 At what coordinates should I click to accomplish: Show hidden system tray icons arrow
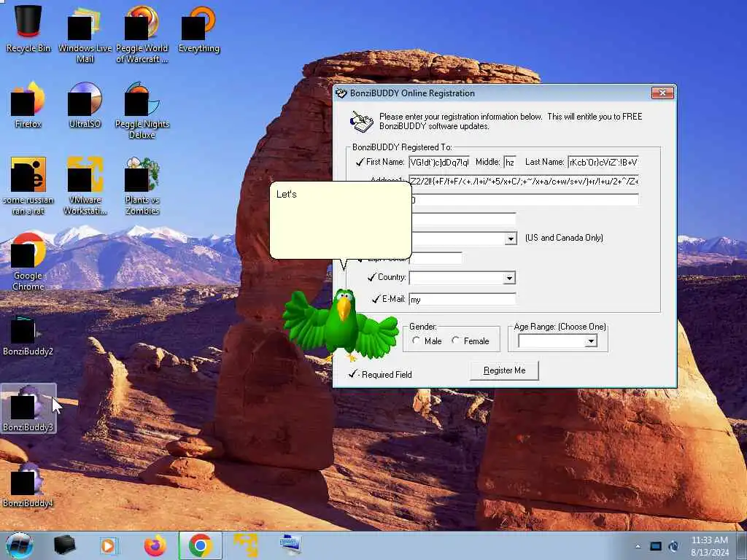click(638, 546)
